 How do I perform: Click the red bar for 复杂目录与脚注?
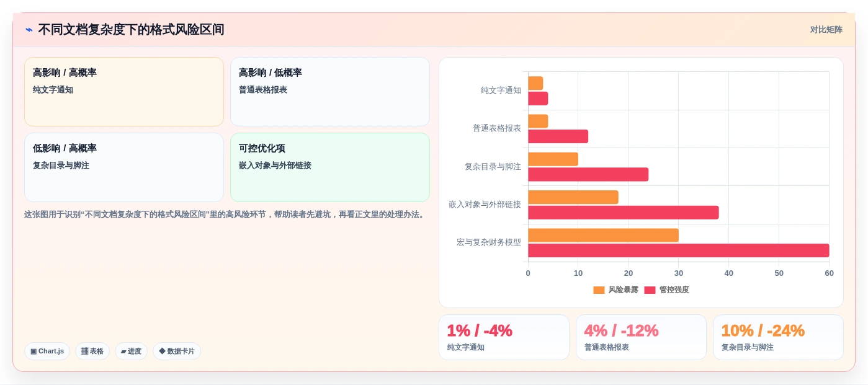[x=588, y=174]
